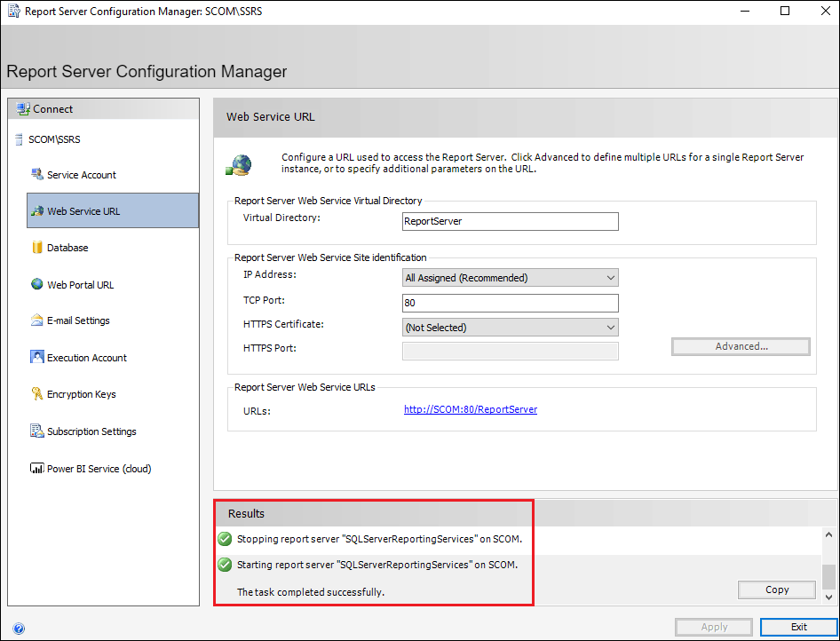Click the help question mark icon
This screenshot has height=641, width=840.
point(19,629)
